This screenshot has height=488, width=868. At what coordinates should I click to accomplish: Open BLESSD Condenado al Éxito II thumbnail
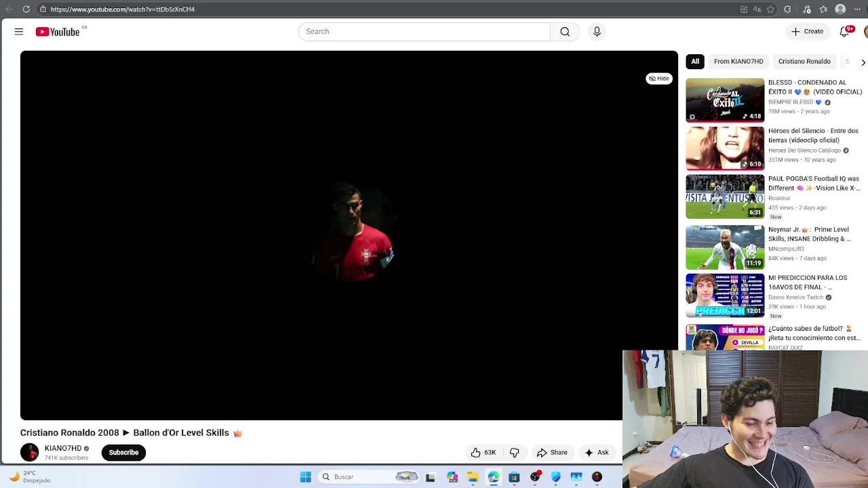[725, 100]
